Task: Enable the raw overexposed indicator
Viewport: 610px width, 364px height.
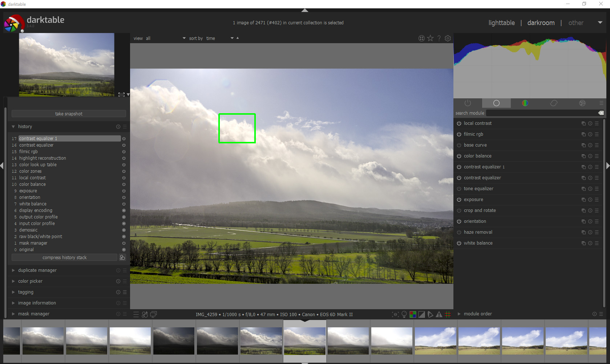Action: 413,314
